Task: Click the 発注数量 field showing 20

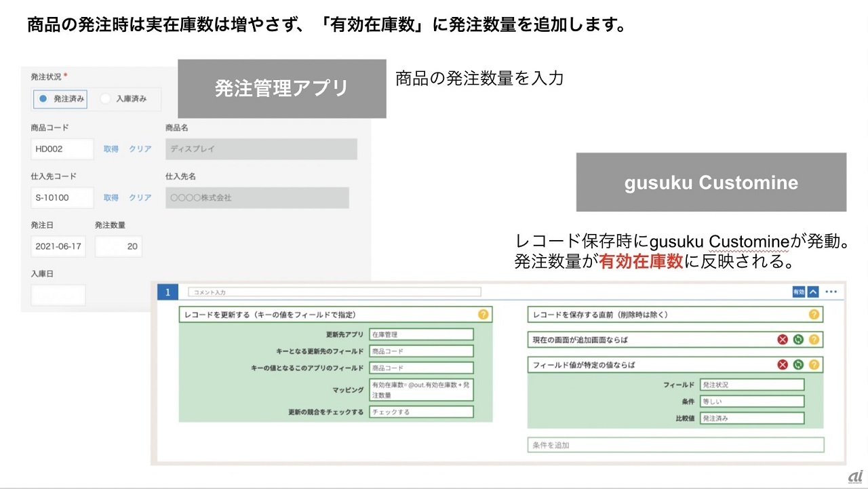Action: pos(119,246)
